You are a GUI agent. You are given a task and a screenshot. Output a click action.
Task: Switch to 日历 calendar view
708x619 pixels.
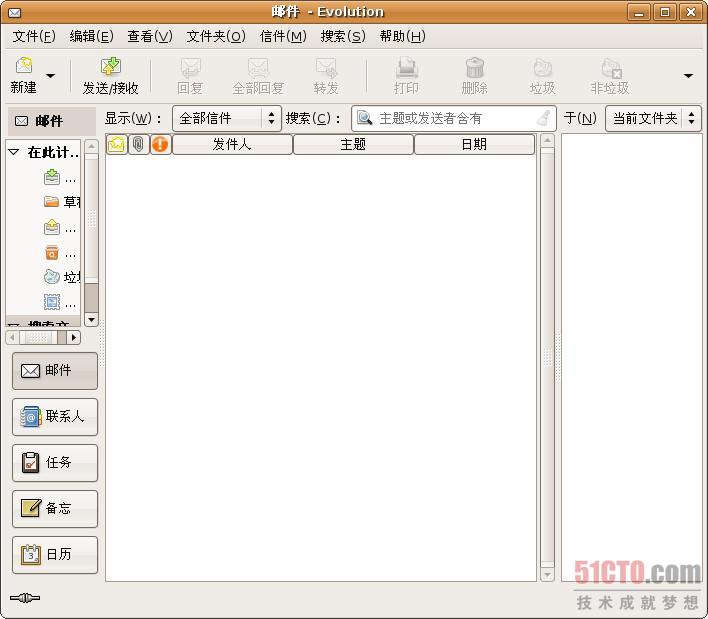click(x=55, y=555)
